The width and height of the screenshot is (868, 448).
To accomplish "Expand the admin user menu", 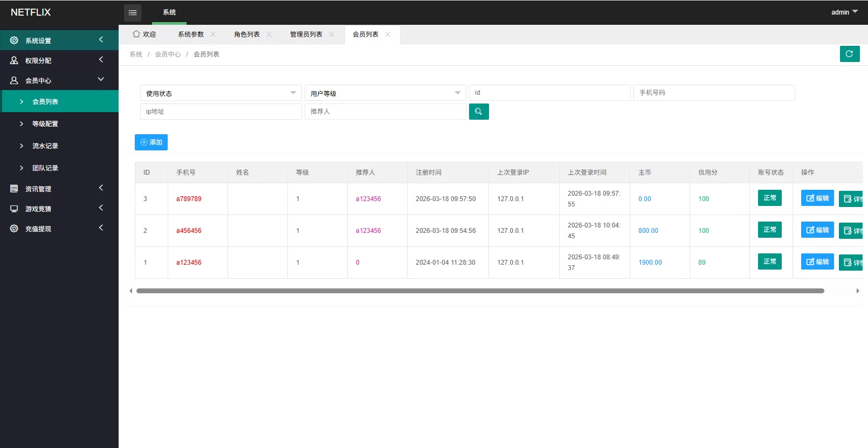I will 844,12.
